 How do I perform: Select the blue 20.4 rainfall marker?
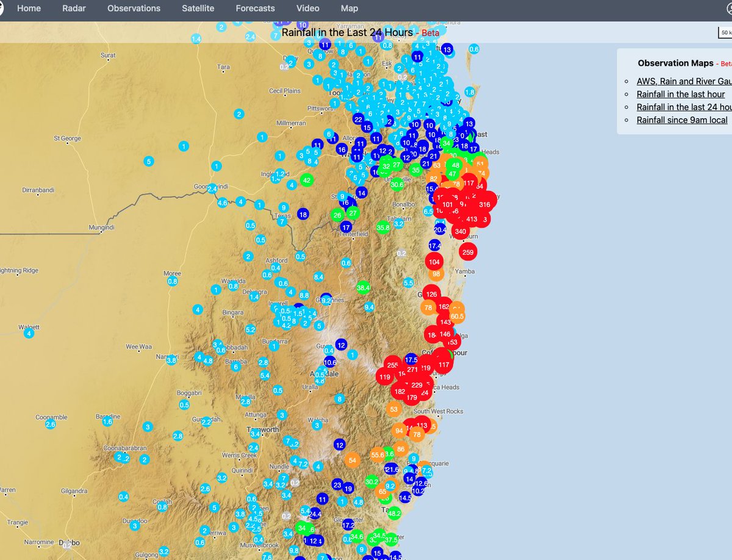point(440,229)
